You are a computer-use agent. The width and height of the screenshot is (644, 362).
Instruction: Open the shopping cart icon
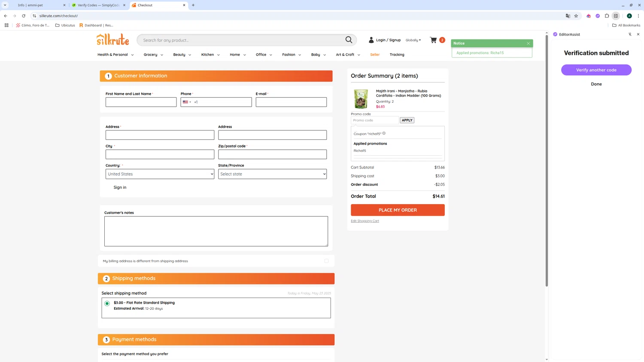click(x=433, y=40)
